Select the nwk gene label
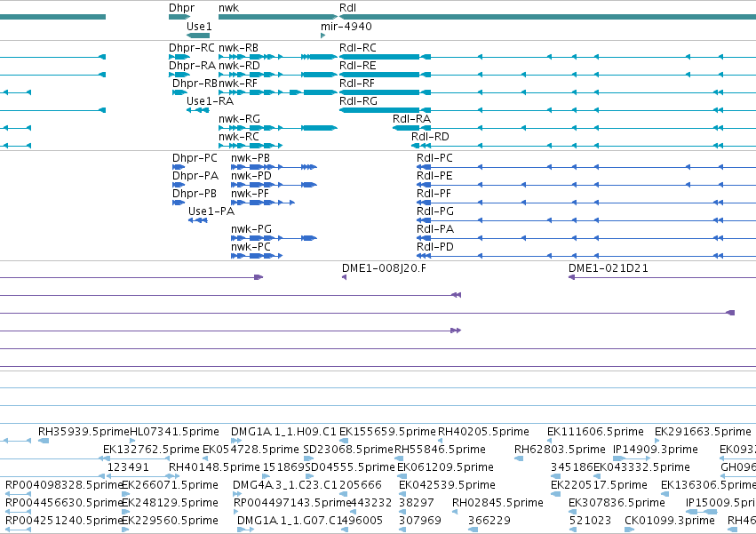 pyautogui.click(x=228, y=8)
